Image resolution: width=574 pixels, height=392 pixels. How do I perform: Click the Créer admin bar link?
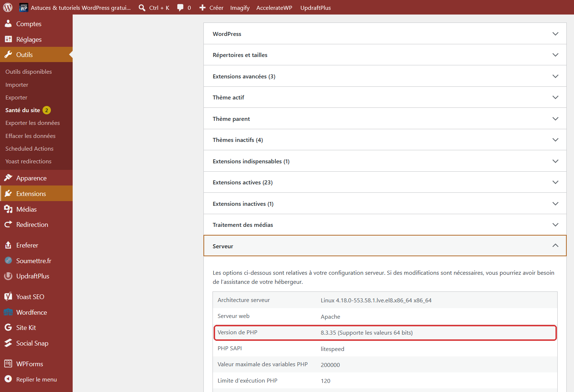[217, 8]
